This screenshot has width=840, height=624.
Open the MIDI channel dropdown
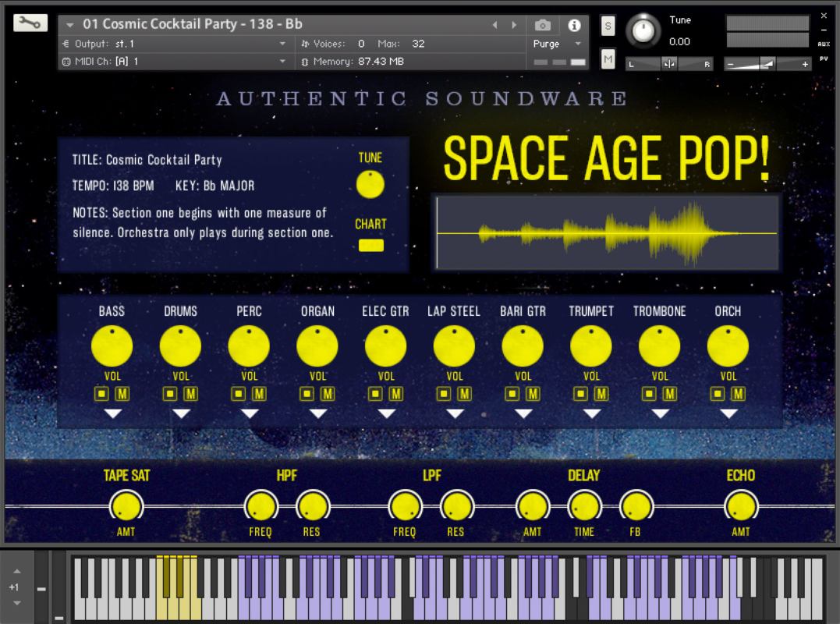282,61
